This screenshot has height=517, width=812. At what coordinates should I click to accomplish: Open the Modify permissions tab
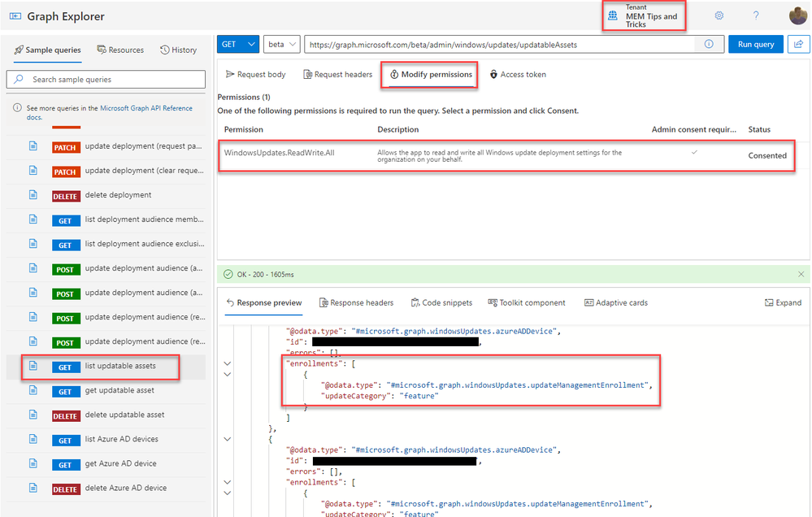point(431,75)
